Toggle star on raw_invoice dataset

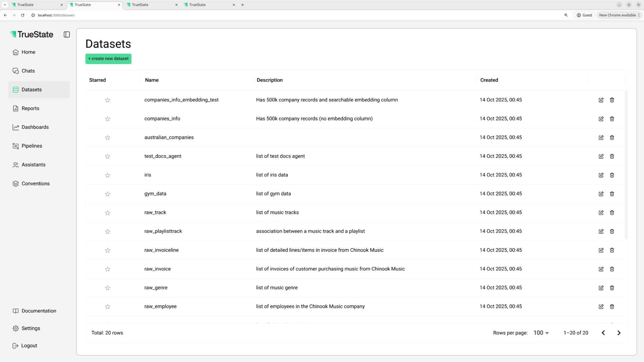tap(108, 269)
